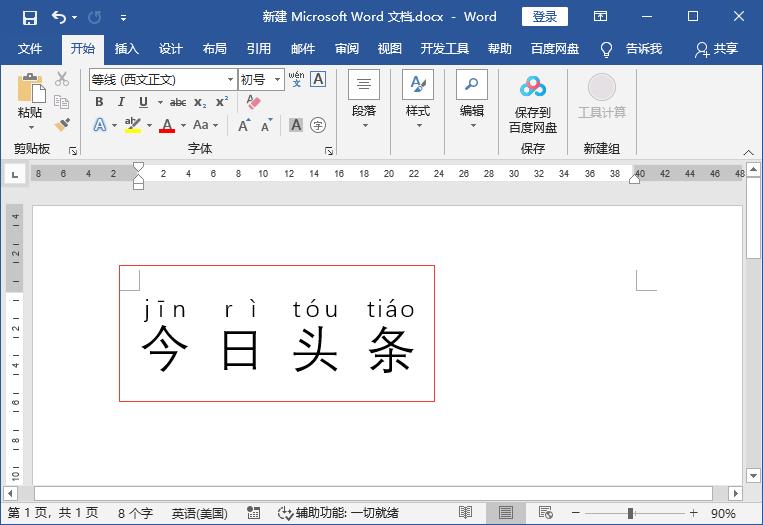Toggle Subscript formatting
Viewport: 763px width, 525px height.
pyautogui.click(x=200, y=103)
